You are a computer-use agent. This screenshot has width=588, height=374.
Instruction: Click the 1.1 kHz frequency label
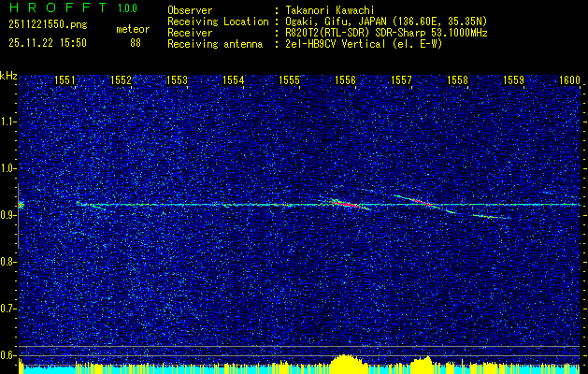click(7, 122)
